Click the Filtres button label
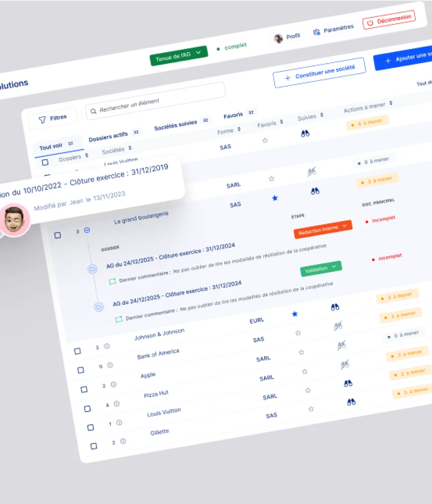The width and height of the screenshot is (432, 504). coord(58,117)
